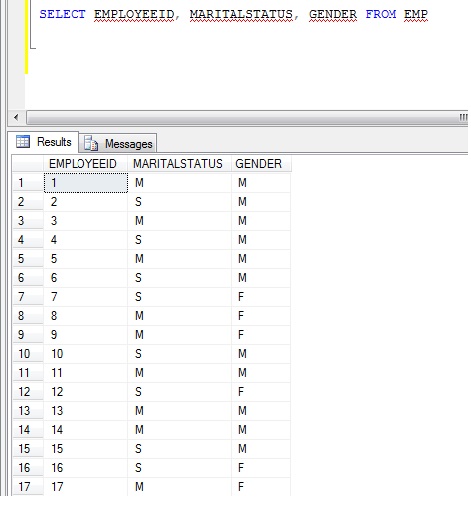Screen dimensions: 471x523
Task: Select row header number 1
Action: pyautogui.click(x=28, y=183)
